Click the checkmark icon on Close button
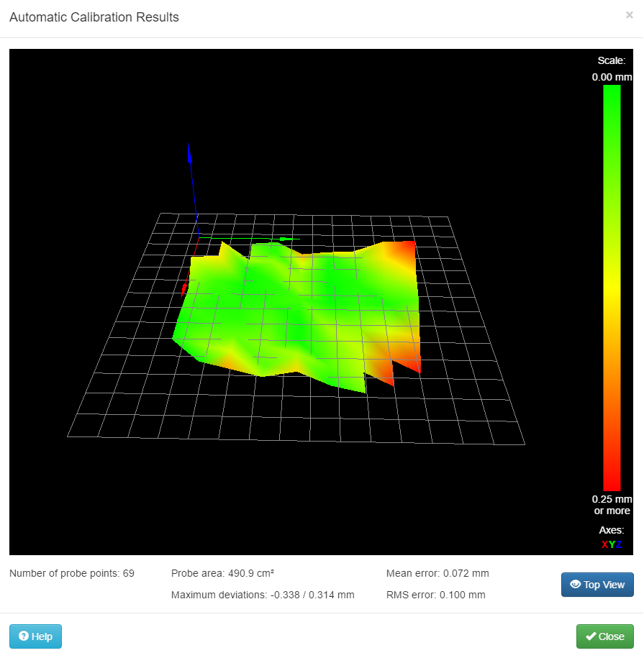This screenshot has height=658, width=644. point(591,636)
